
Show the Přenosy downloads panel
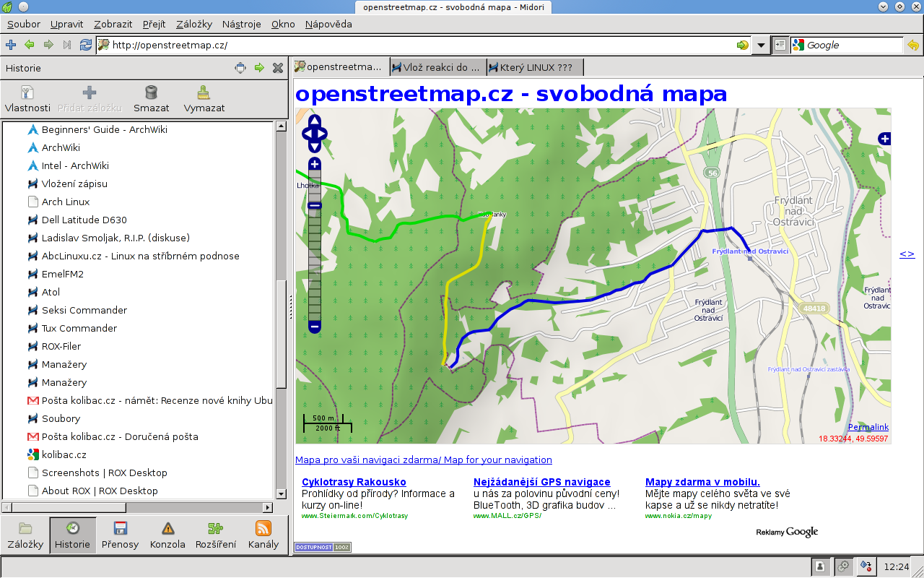tap(120, 535)
